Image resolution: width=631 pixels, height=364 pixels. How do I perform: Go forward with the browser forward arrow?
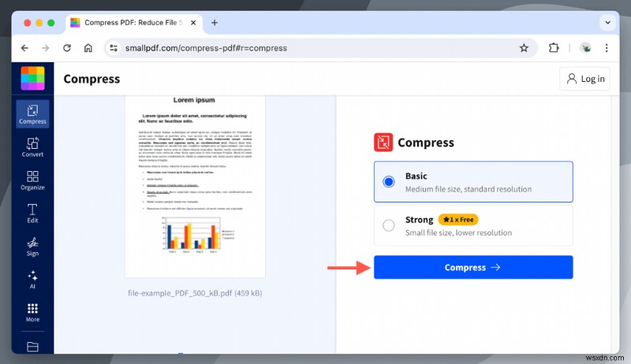coord(46,48)
